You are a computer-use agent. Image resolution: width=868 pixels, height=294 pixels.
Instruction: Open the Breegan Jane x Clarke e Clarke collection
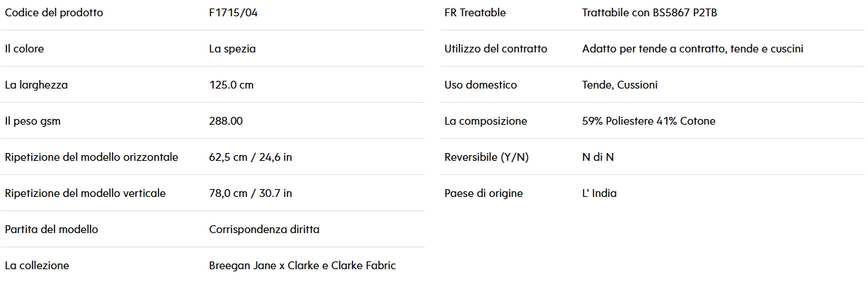pyautogui.click(x=302, y=266)
